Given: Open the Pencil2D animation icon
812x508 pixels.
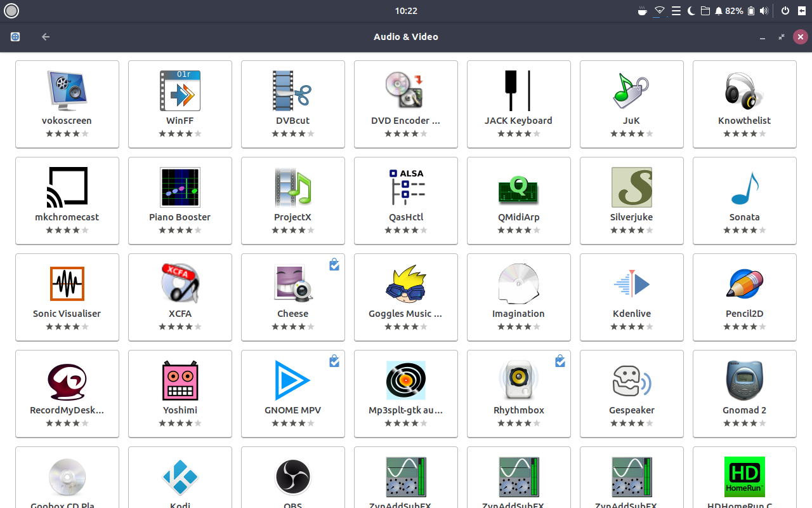Looking at the screenshot, I should coord(745,284).
